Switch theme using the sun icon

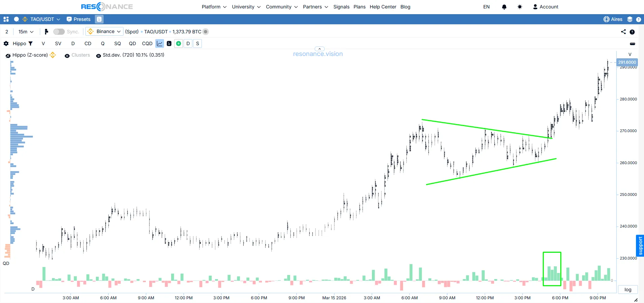(519, 7)
